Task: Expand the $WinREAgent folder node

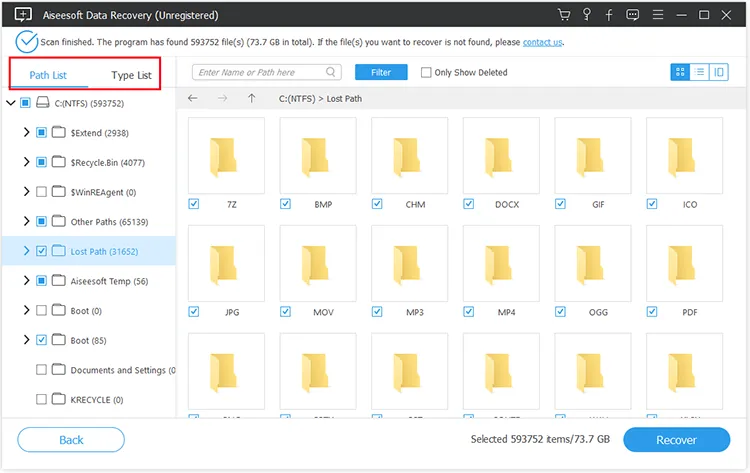Action: coord(26,192)
